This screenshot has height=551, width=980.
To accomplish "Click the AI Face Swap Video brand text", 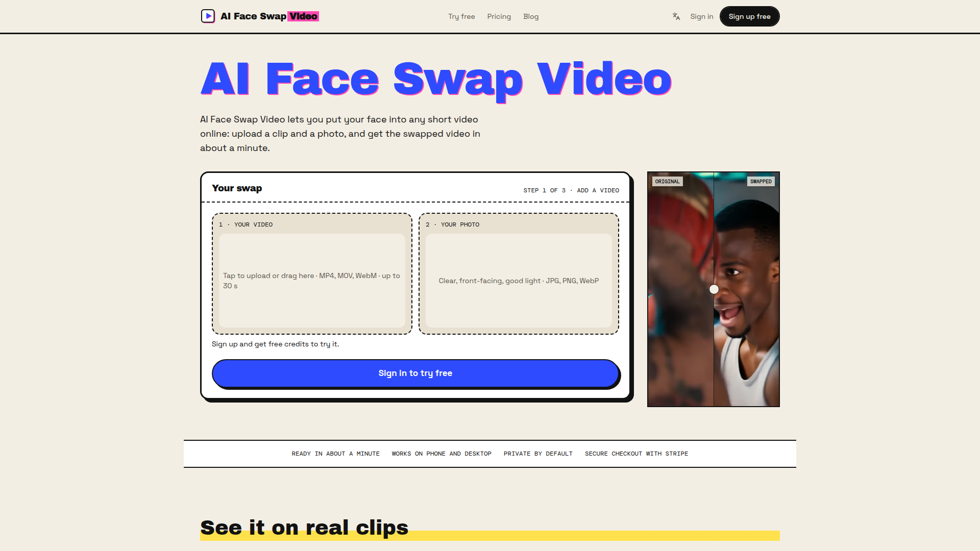I will pyautogui.click(x=269, y=16).
